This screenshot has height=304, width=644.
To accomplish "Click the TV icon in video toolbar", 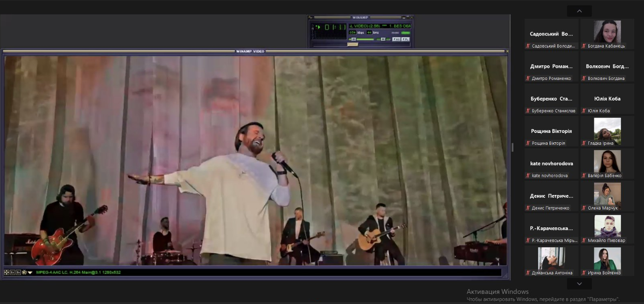I will 24,273.
